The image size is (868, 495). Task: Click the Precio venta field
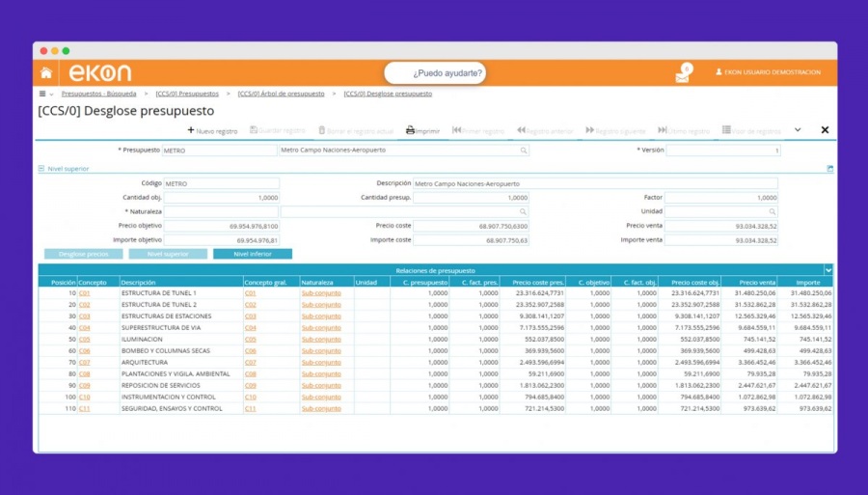point(721,226)
